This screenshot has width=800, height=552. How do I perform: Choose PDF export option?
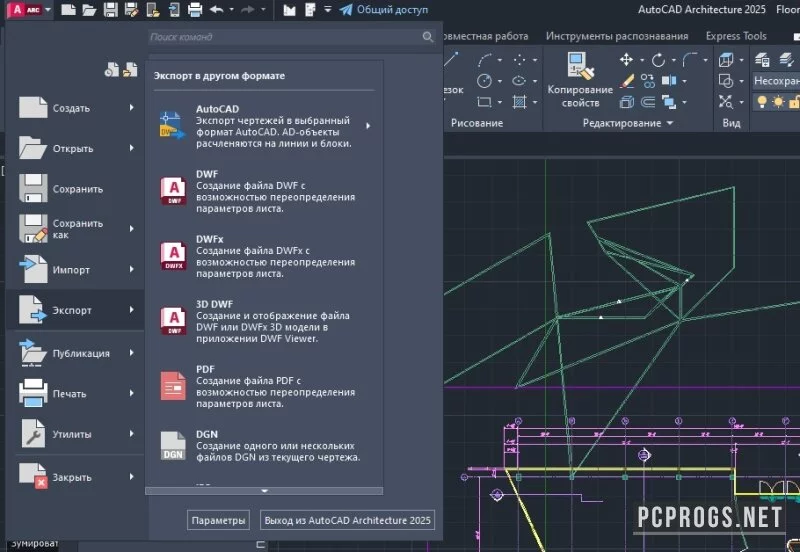click(x=264, y=386)
